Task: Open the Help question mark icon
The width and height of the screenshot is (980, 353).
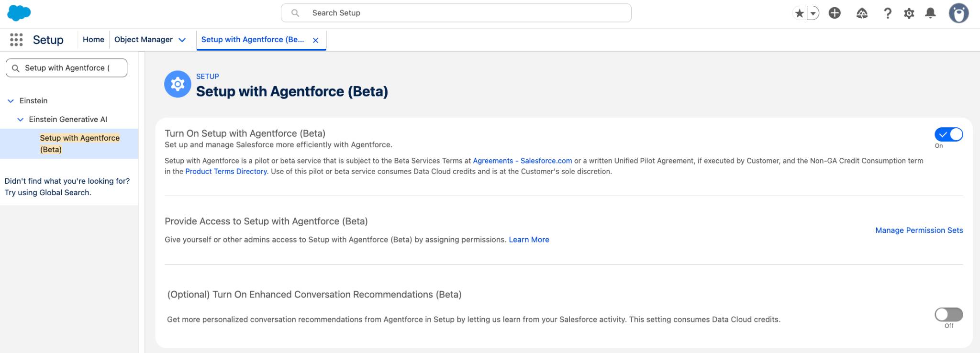Action: [x=888, y=13]
